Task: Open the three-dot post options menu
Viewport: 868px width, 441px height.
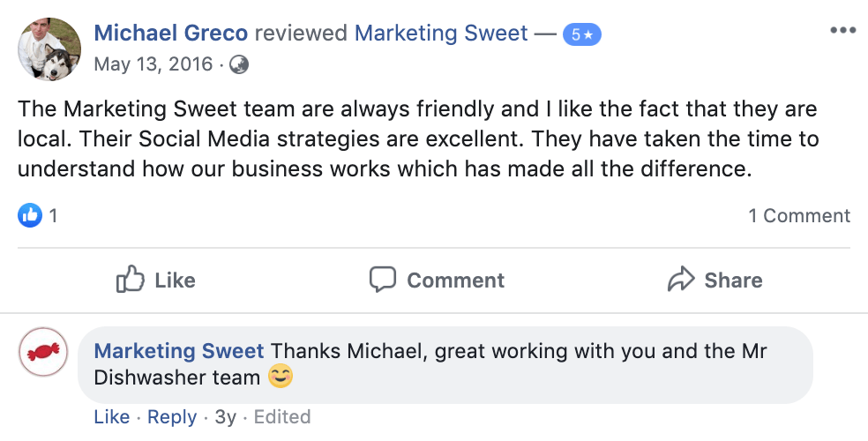Action: (842, 31)
